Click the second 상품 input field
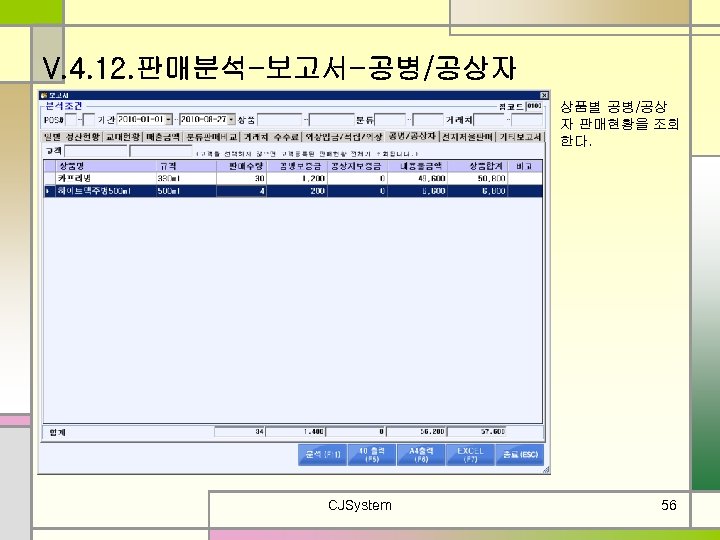Screen dimensions: 720x540 [332, 120]
